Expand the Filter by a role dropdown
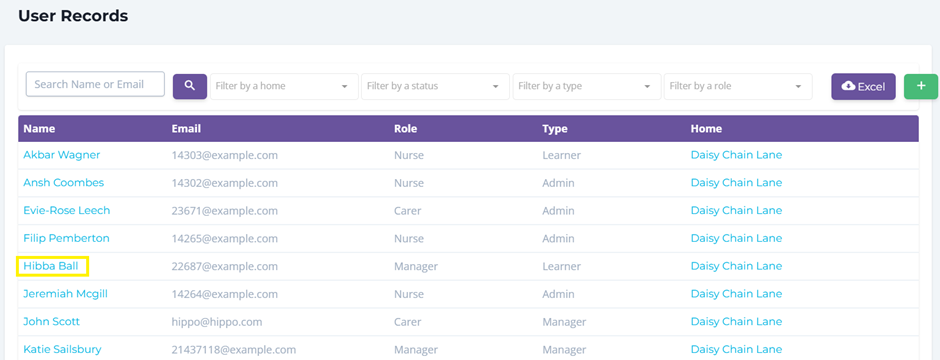Image resolution: width=940 pixels, height=360 pixels. tap(738, 86)
